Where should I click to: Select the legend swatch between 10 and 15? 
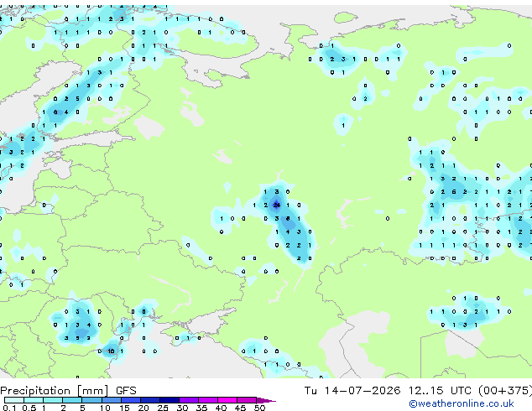click(112, 400)
